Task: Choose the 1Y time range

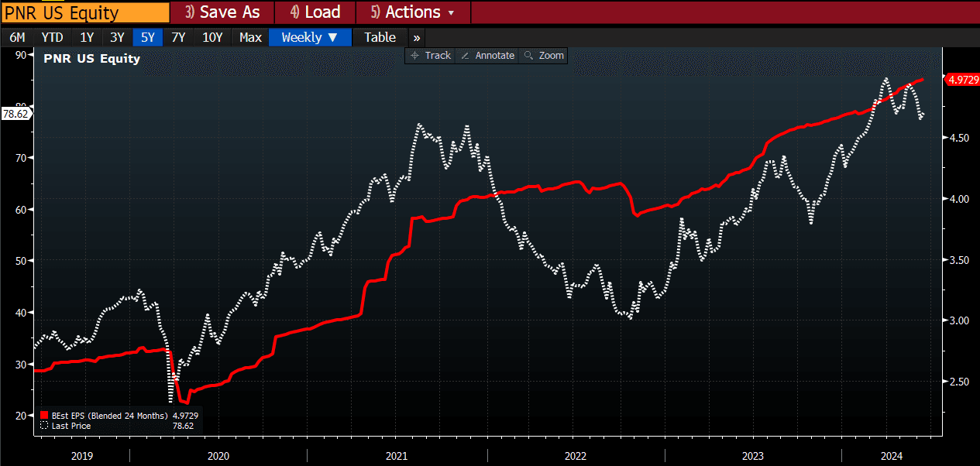Action: coord(87,37)
